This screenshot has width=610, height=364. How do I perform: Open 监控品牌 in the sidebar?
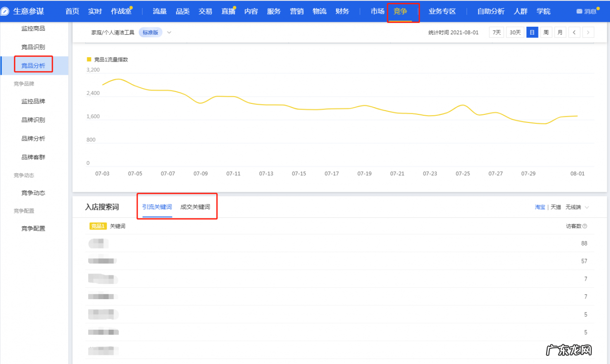point(33,101)
